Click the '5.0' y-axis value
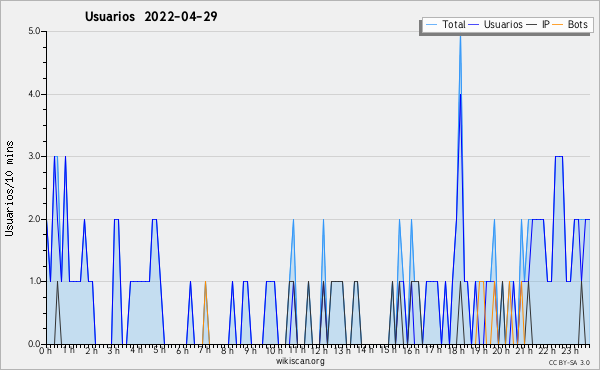600x370 pixels. pyautogui.click(x=34, y=31)
